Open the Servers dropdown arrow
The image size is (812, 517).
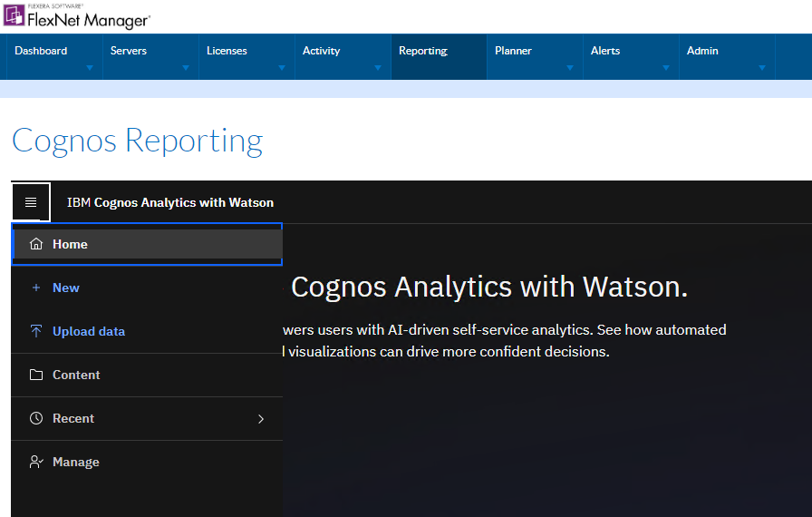tap(186, 68)
